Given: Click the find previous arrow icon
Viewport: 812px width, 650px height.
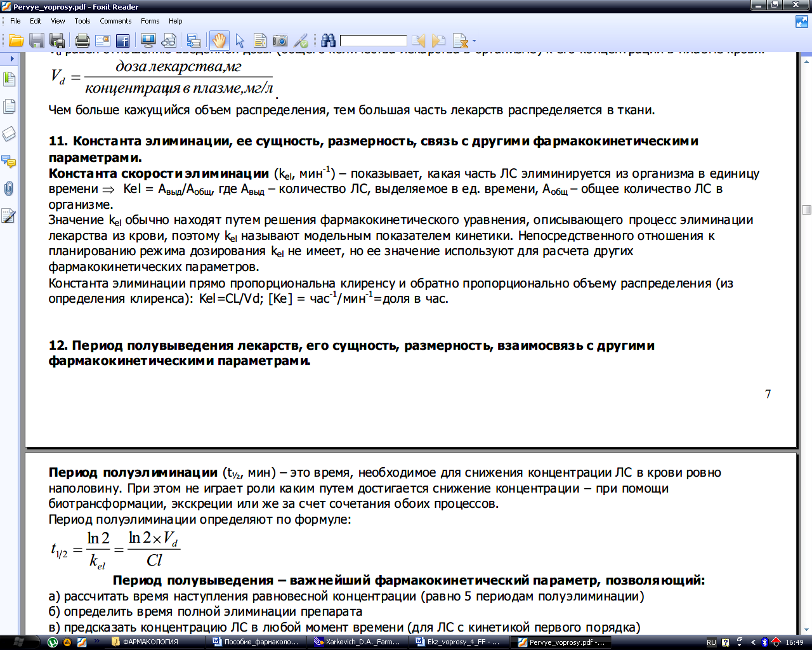Looking at the screenshot, I should [419, 41].
